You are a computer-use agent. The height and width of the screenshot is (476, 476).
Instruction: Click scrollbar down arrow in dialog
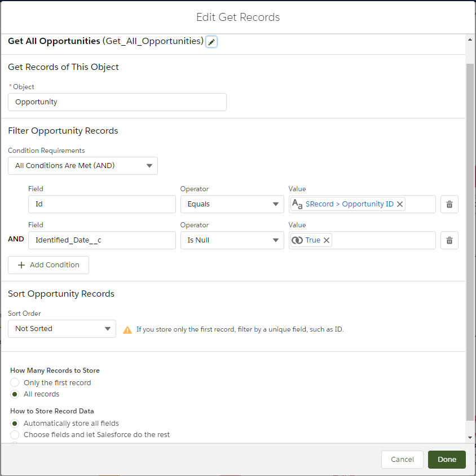[470, 437]
